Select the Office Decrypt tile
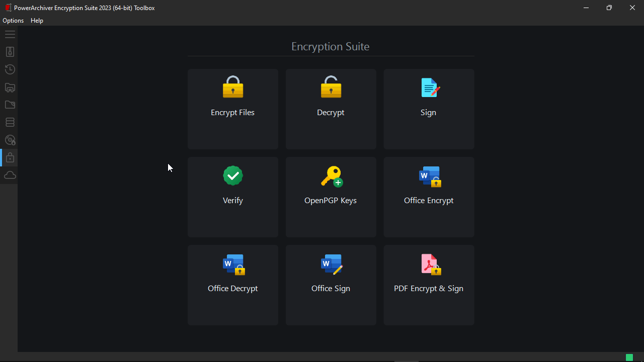 [232, 285]
